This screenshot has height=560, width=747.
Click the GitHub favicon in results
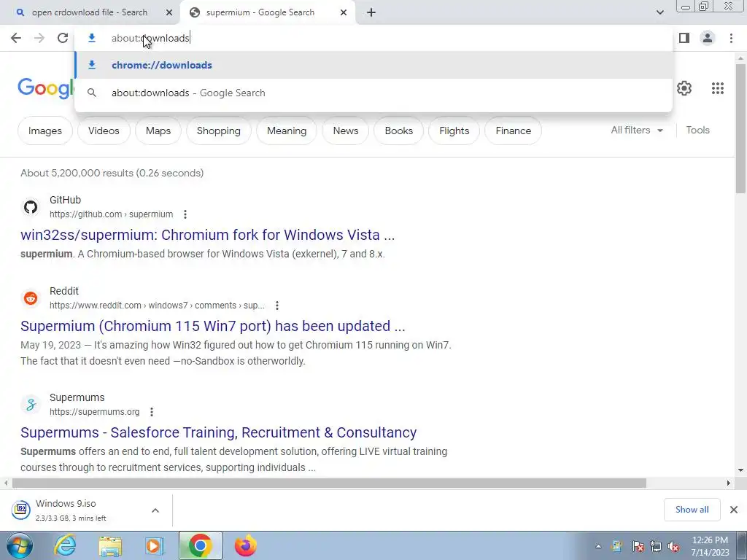31,207
